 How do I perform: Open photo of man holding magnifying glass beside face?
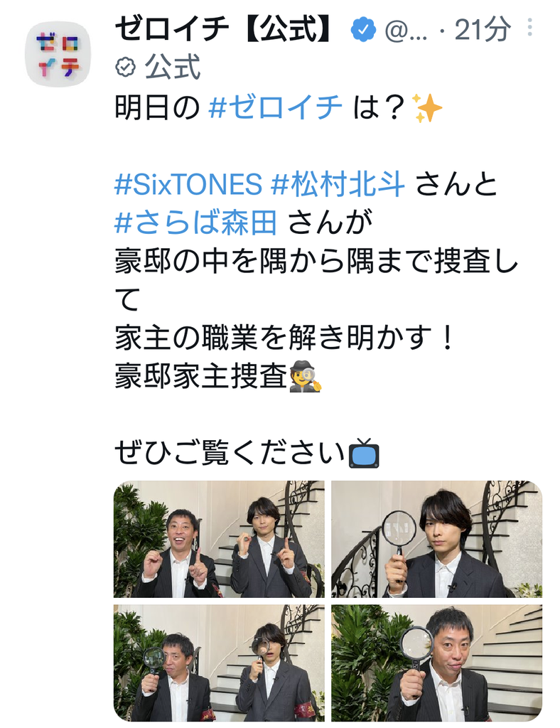pos(436,539)
